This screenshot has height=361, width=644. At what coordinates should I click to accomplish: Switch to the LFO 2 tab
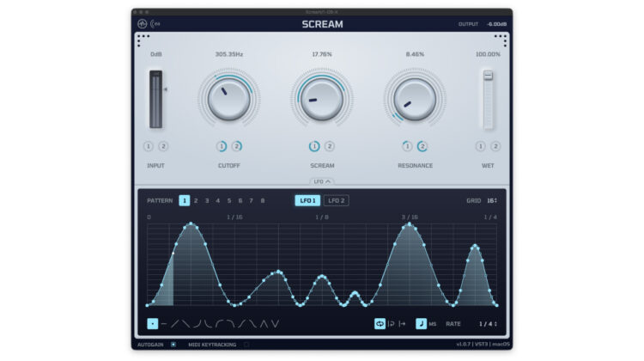[x=337, y=200]
